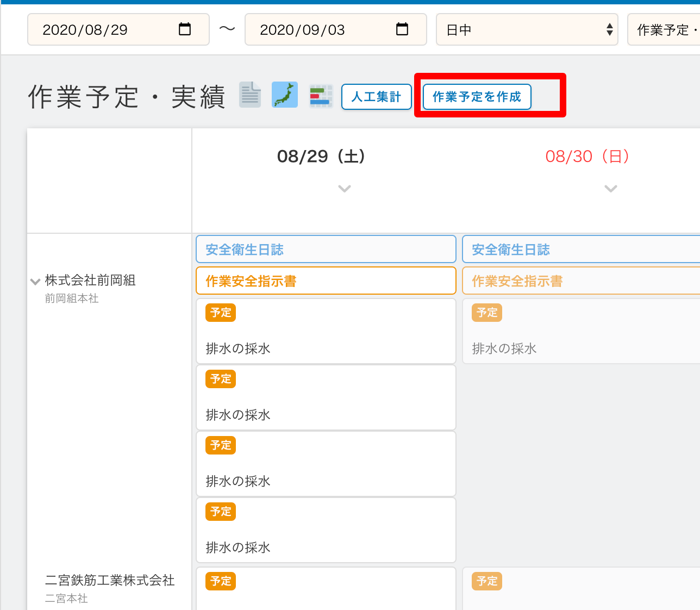Open calendar picker for start date 2020/08/29

185,29
